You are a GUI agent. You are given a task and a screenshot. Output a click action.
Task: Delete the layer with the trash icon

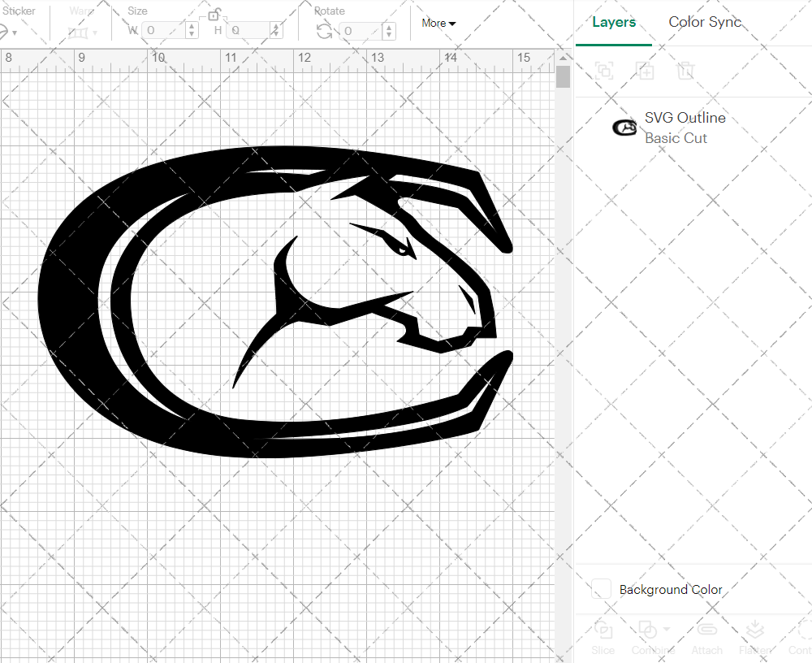click(x=685, y=71)
